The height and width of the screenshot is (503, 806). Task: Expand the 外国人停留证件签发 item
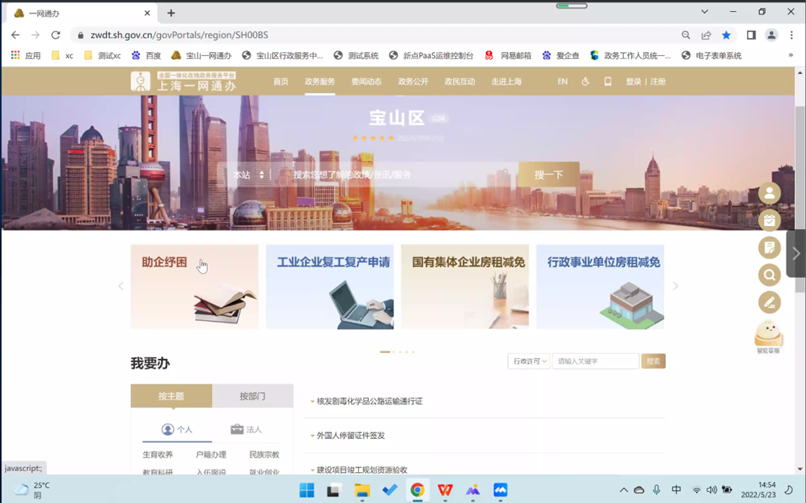point(347,436)
